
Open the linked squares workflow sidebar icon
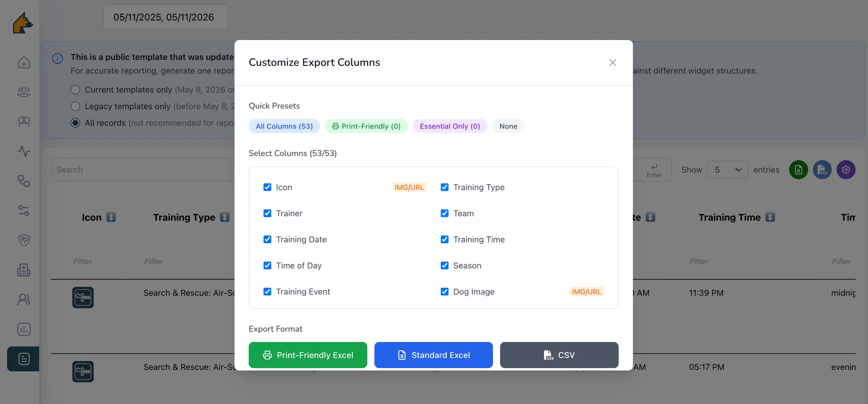point(24,181)
